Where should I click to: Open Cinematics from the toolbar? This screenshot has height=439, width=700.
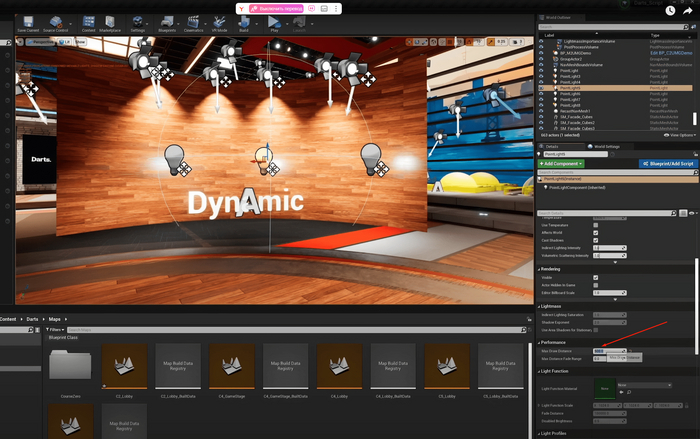pos(192,22)
